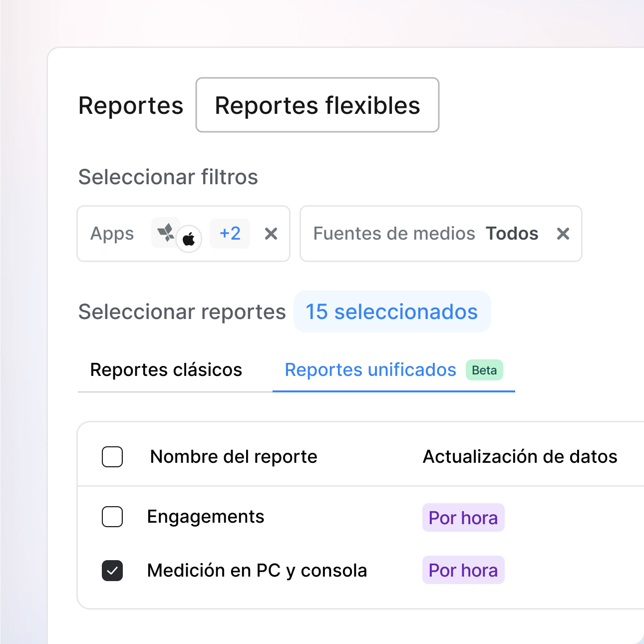The image size is (644, 644).
Task: Expand the list of 15 selected reports
Action: tap(392, 312)
